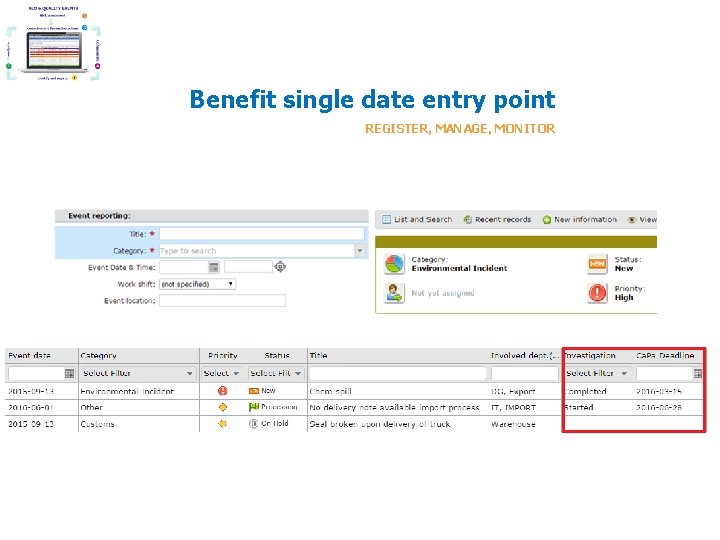Open the Priority column Select dropdown
This screenshot has width=720, height=540.
point(222,373)
